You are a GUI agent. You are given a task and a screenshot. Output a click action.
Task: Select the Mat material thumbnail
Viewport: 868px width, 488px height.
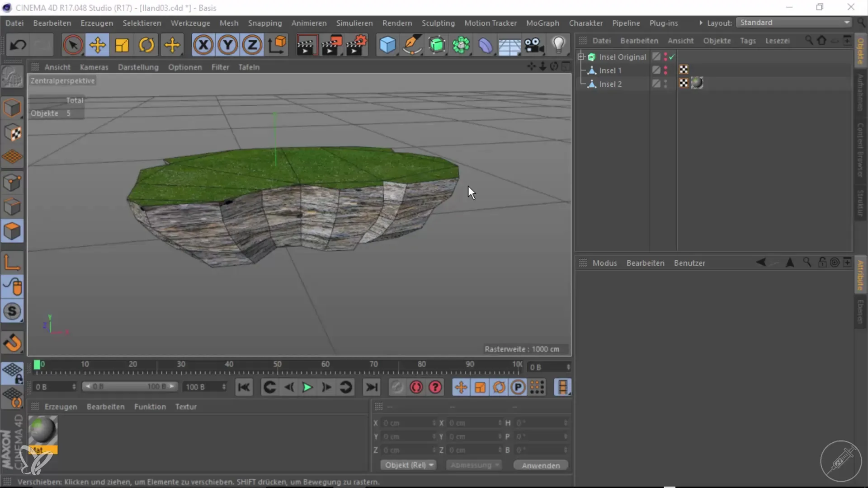[43, 435]
